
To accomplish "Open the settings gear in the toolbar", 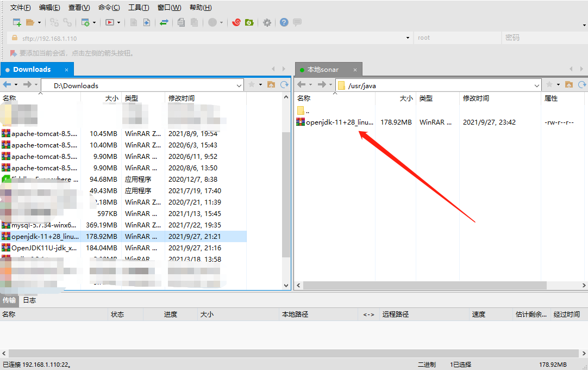I will coord(266,22).
